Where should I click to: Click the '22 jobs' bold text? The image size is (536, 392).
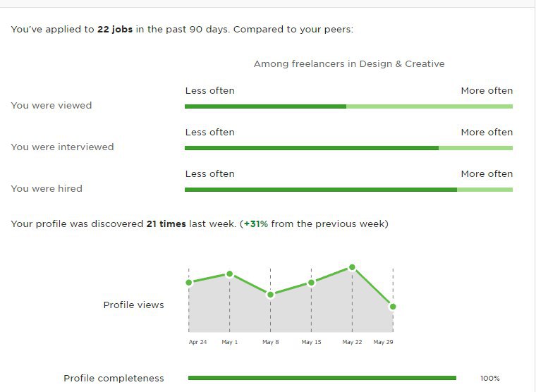pos(115,30)
